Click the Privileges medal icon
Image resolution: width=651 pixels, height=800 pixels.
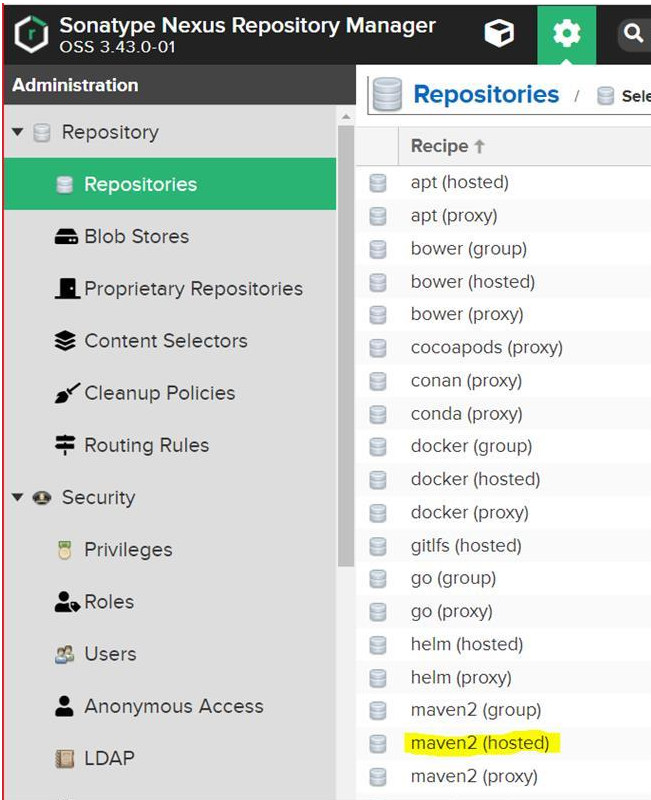(64, 550)
